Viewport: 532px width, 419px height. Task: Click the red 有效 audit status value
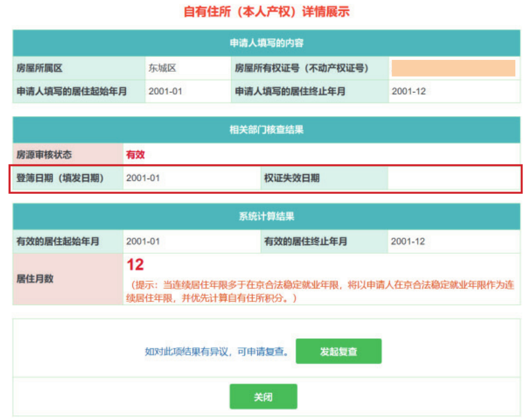[x=135, y=154]
